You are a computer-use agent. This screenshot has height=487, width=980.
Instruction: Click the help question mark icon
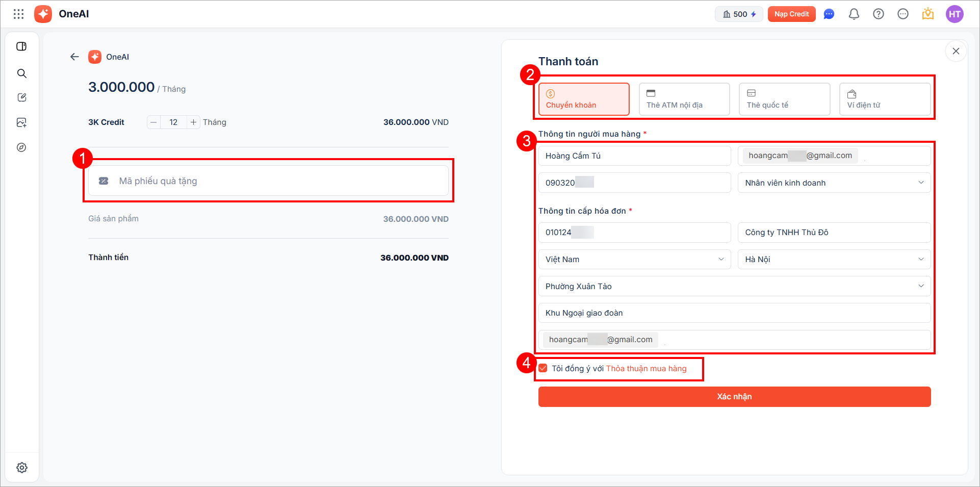(878, 14)
